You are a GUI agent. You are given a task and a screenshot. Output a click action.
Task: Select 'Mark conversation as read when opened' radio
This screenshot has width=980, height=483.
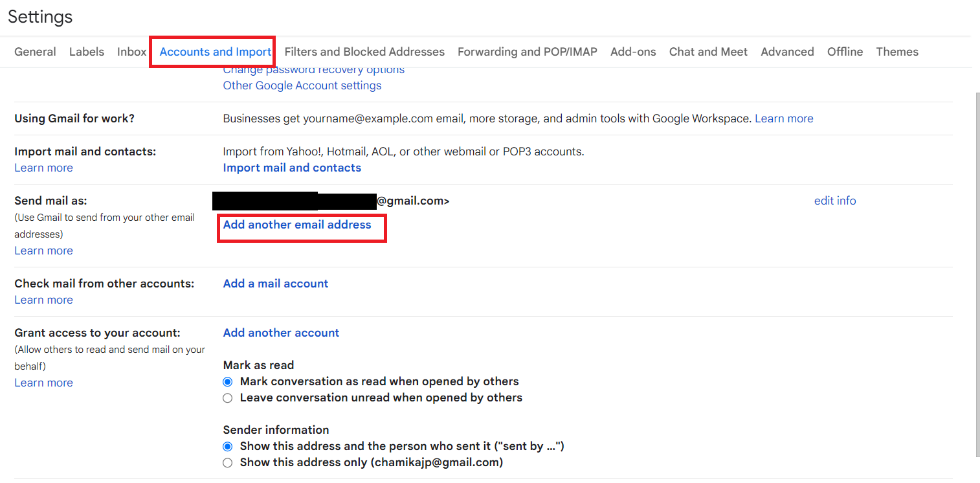click(227, 382)
